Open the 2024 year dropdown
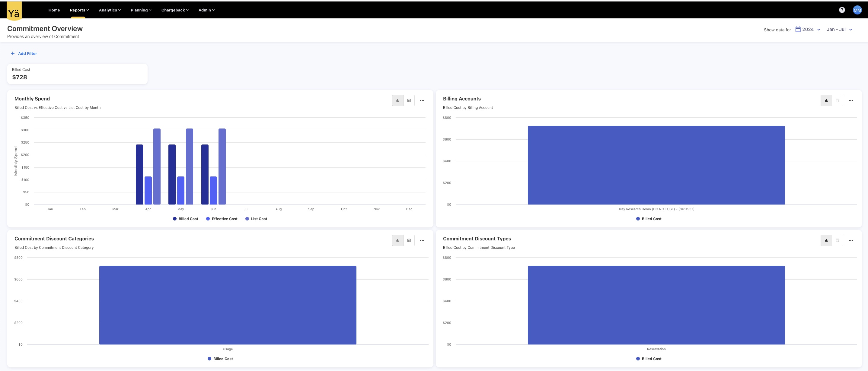Viewport: 868px width, 371px height. point(808,30)
